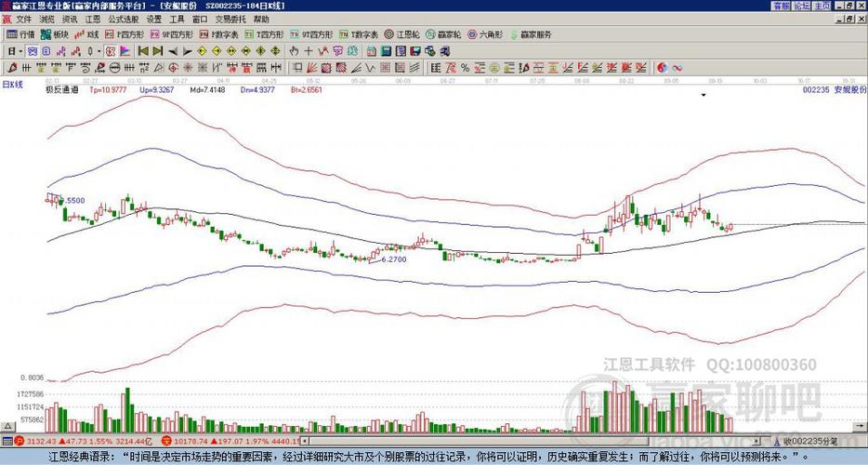Click the collapse triangle above volume axis

pyautogui.click(x=7, y=427)
